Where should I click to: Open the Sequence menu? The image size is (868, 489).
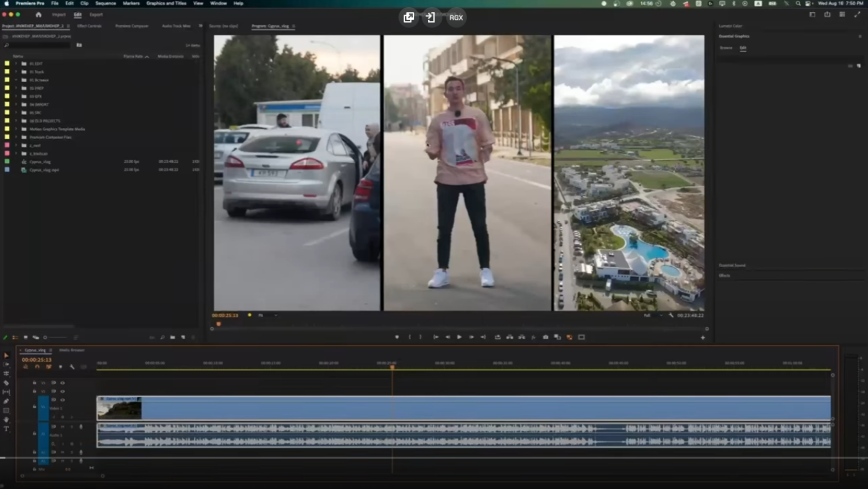pos(105,3)
